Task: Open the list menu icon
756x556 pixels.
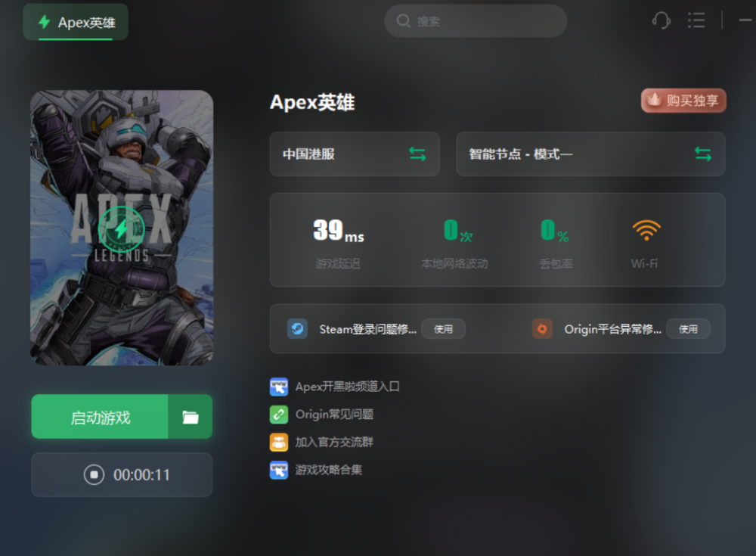Action: (696, 20)
